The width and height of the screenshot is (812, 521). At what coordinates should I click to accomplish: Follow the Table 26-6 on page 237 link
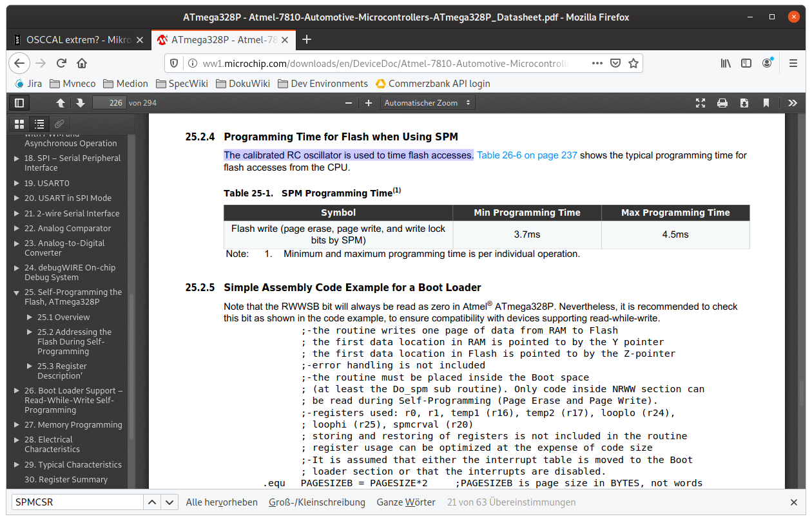pos(527,155)
